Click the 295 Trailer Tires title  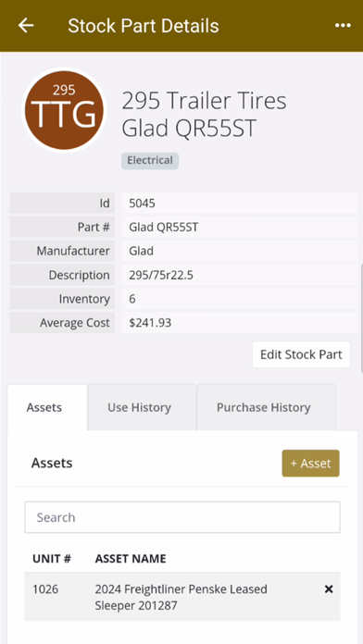[204, 114]
